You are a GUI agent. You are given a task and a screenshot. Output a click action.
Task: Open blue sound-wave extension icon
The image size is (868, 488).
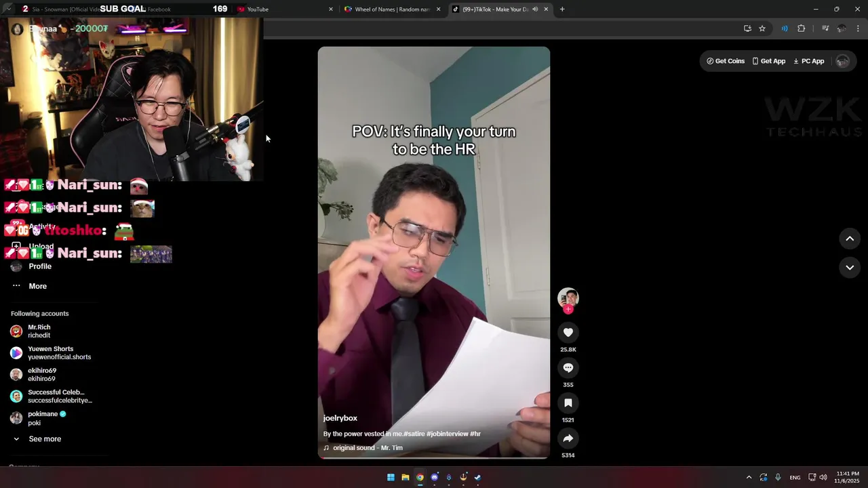(785, 28)
